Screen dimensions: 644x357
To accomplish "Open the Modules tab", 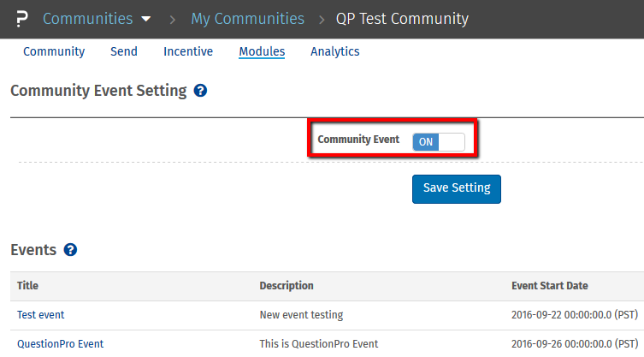I will pyautogui.click(x=262, y=51).
